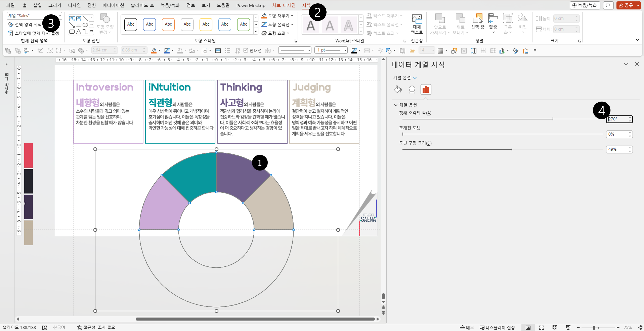644x331 pixels.
Task: Select the Series Options bar chart icon
Action: pos(426,89)
